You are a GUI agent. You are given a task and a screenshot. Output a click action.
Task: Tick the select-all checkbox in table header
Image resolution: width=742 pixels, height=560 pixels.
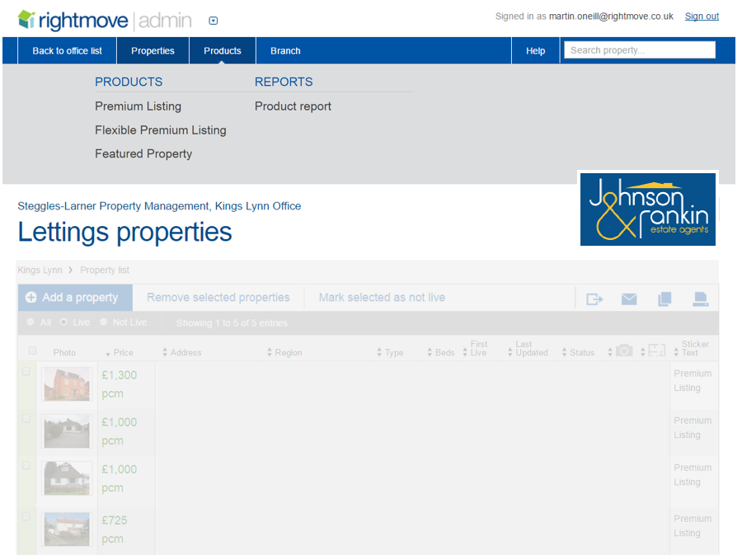(x=32, y=351)
